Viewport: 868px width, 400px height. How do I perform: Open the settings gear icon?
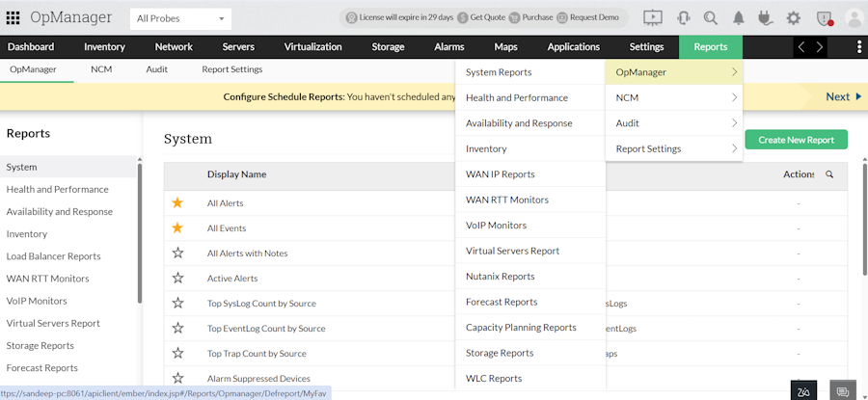tap(794, 17)
